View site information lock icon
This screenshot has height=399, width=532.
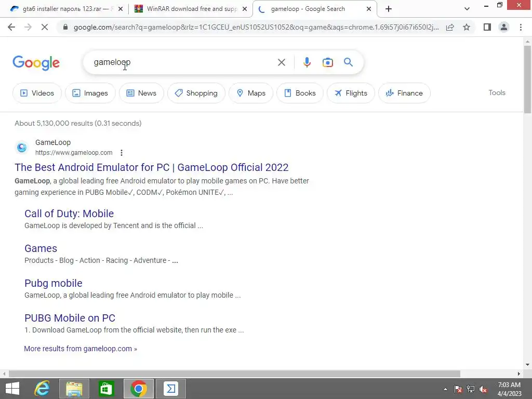[65, 27]
